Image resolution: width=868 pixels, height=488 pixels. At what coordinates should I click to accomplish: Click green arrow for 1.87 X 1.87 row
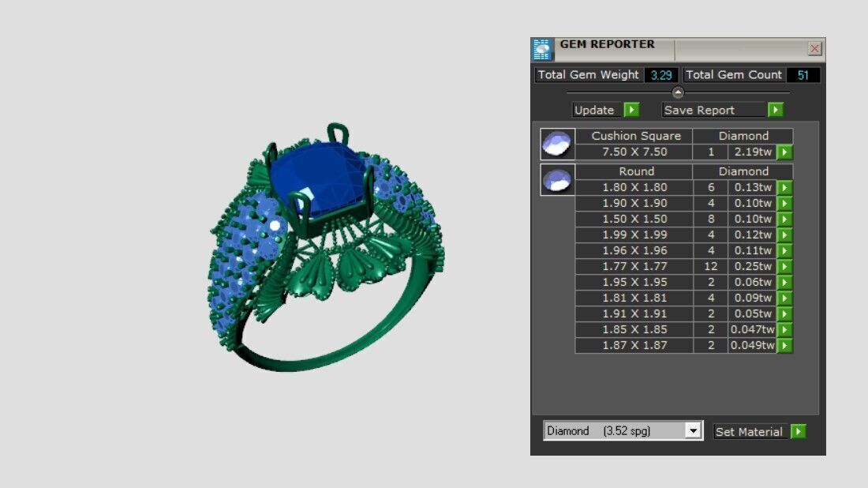point(784,345)
